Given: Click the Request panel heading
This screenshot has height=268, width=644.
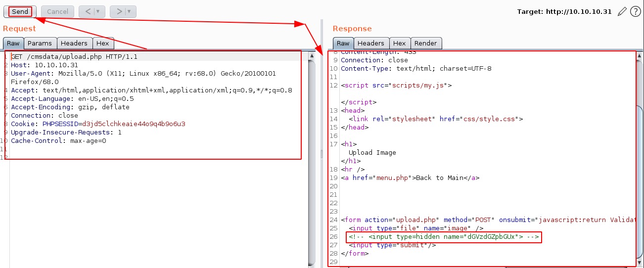Looking at the screenshot, I should (x=19, y=29).
